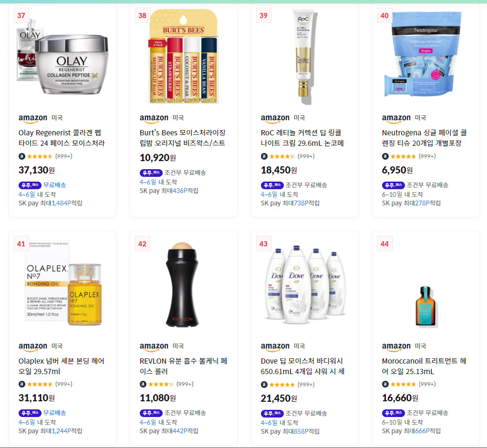This screenshot has height=448, width=487.
Task: Click the Olay Regenerist product title link
Action: 62,138
